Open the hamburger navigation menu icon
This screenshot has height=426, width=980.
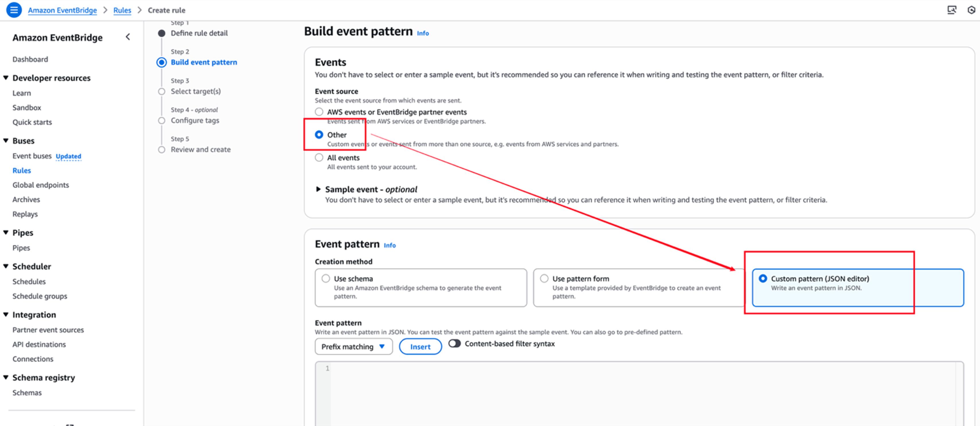coord(14,10)
